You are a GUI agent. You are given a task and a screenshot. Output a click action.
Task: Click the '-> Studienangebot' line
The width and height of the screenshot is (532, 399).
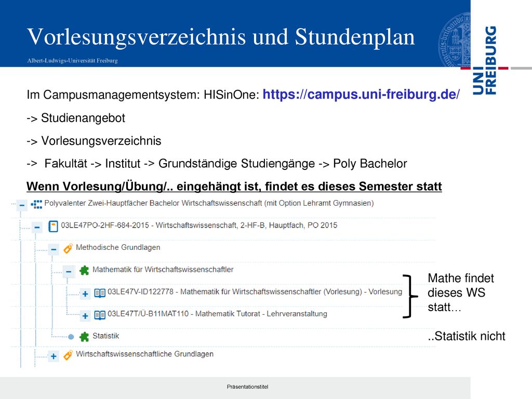click(76, 118)
